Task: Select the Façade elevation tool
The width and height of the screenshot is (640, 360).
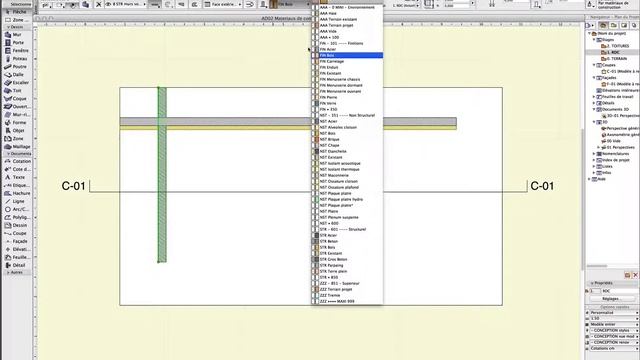Action: [16, 241]
